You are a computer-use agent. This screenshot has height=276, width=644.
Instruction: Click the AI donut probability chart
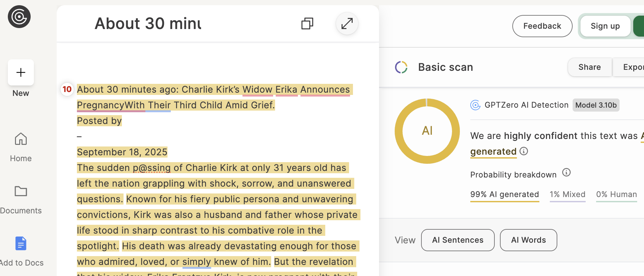coord(427,131)
